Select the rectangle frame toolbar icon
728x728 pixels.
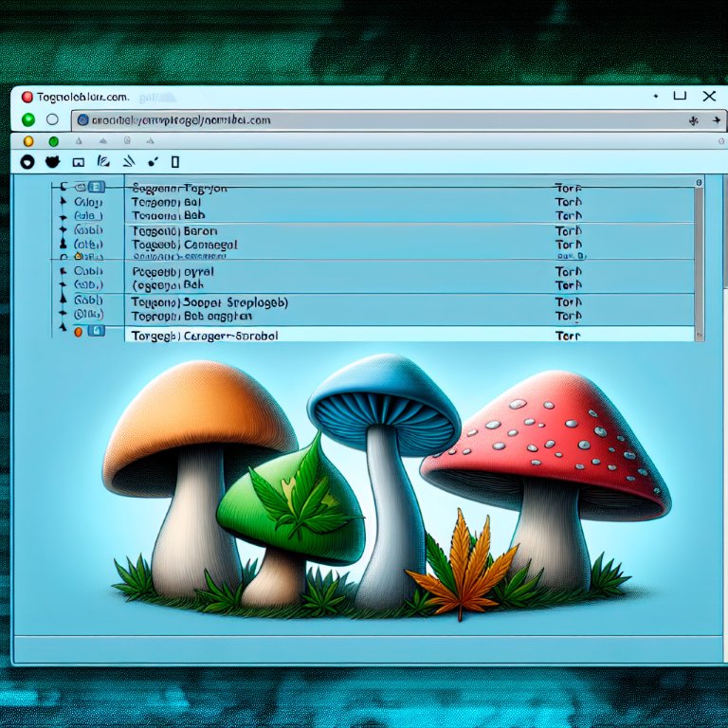pyautogui.click(x=79, y=162)
